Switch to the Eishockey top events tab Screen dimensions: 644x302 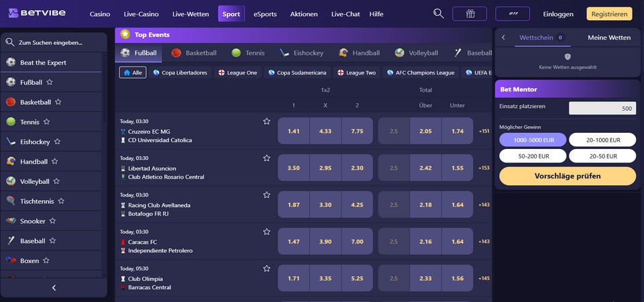point(301,52)
